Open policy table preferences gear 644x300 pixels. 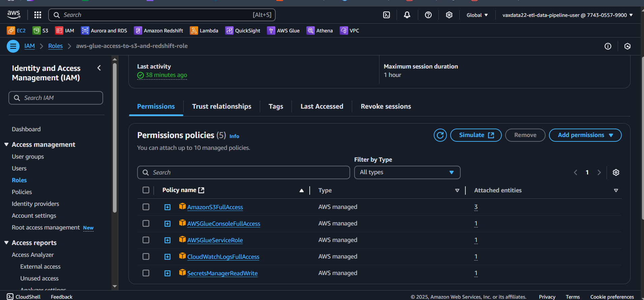[616, 172]
